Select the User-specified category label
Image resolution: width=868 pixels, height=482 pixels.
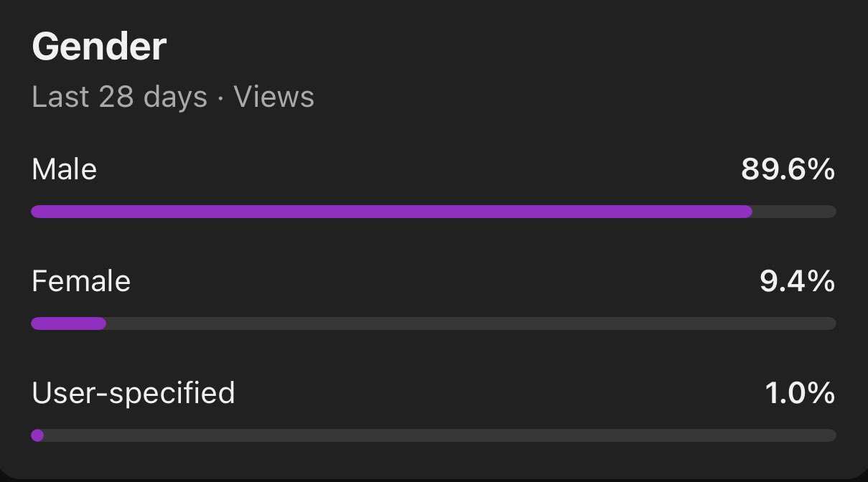[134, 393]
